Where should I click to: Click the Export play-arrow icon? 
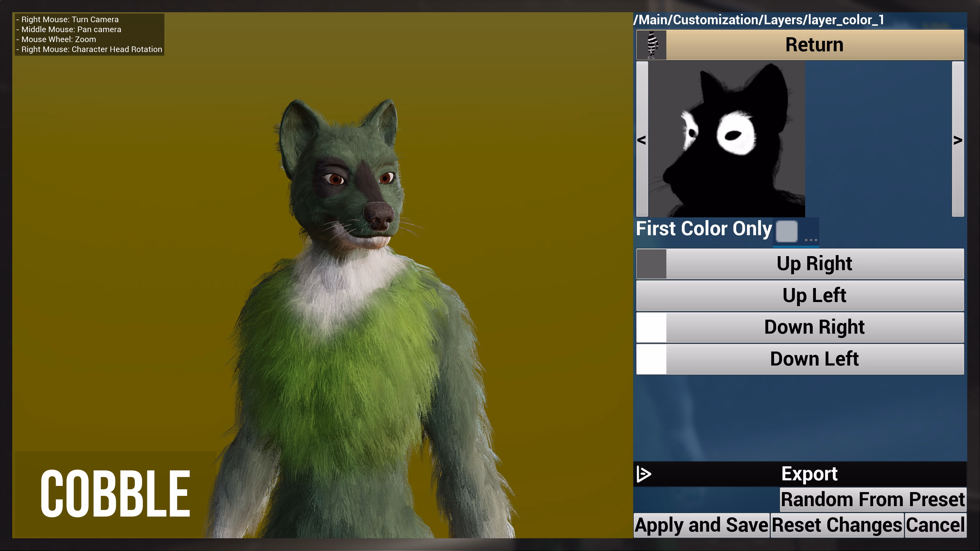pos(644,474)
